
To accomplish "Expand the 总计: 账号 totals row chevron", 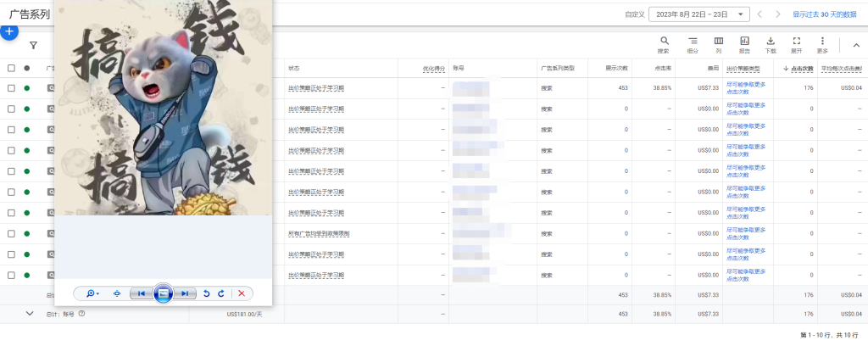I will (x=30, y=314).
